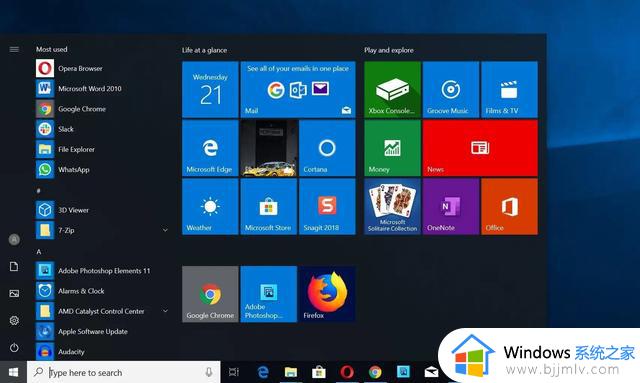Image resolution: width=640 pixels, height=383 pixels.
Task: Open the Calendar tile showing Wednesday 21
Action: tap(210, 89)
